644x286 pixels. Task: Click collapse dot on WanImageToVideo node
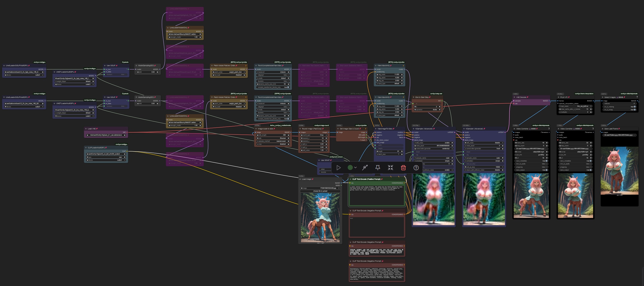pos(376,129)
